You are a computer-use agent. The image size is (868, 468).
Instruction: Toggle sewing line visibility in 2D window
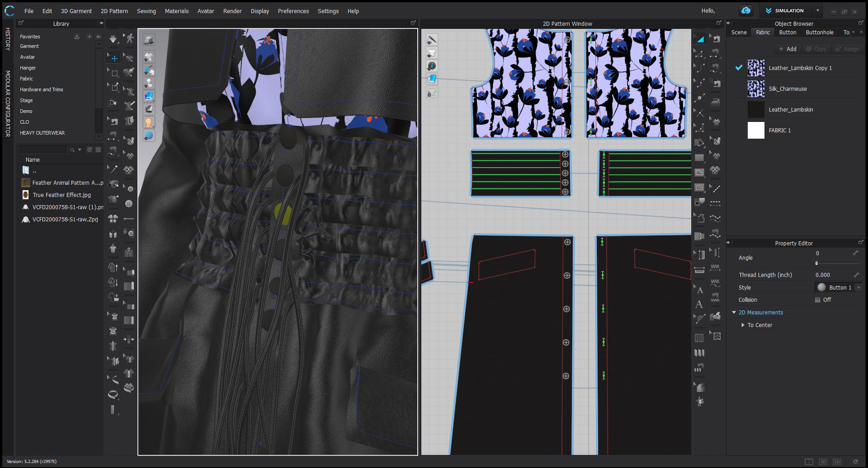click(x=432, y=39)
